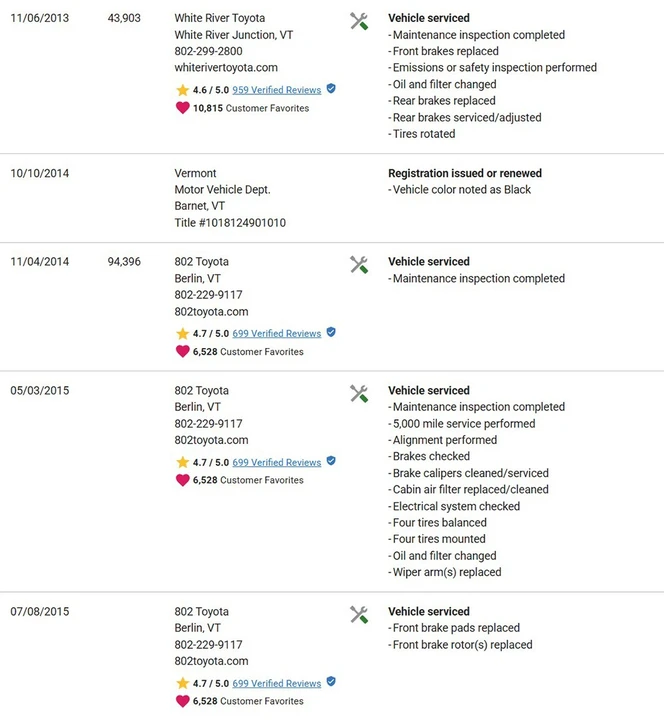The width and height of the screenshot is (664, 720).
Task: Open 699 Verified Reviews in the 07/08/2015 entry
Action: point(276,683)
